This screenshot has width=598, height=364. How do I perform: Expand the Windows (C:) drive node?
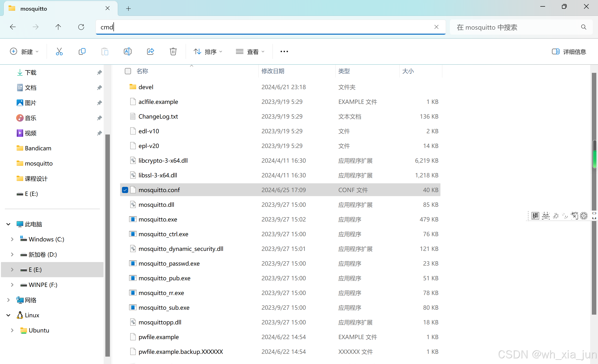point(12,239)
